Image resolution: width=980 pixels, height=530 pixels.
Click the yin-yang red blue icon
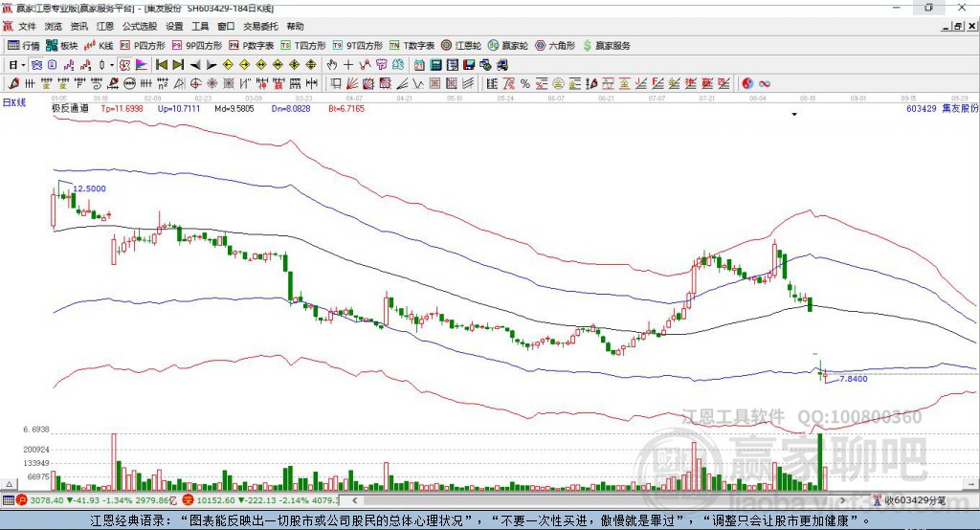point(747,84)
